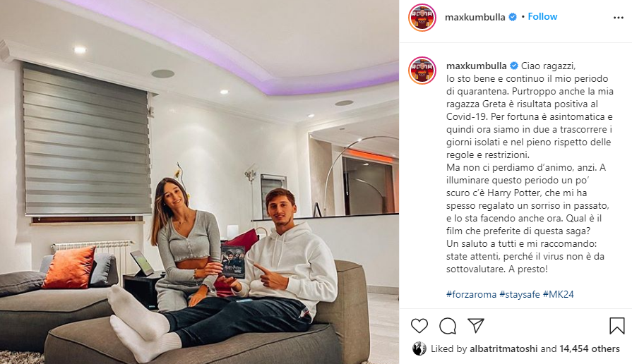Click the caption profile avatar next to maxkumbulla
632x364 pixels.
(x=422, y=70)
